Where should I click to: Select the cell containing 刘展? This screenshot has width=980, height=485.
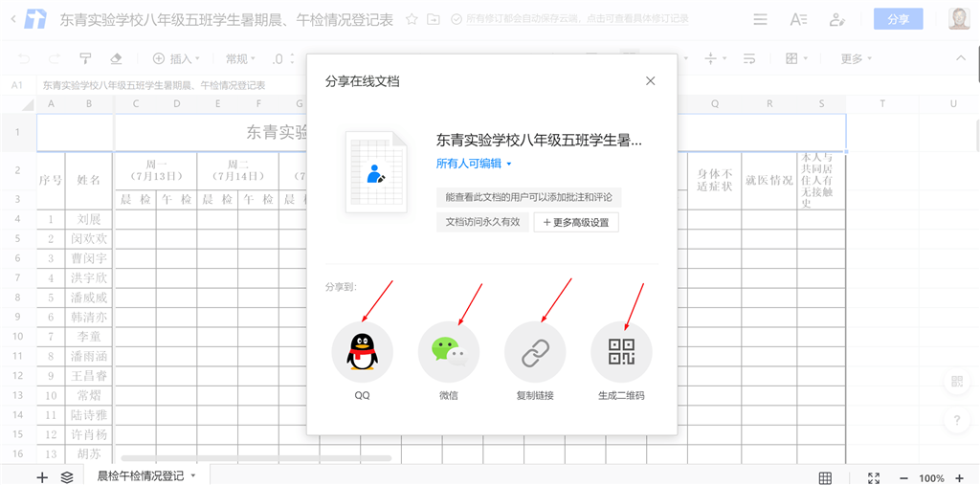(89, 219)
